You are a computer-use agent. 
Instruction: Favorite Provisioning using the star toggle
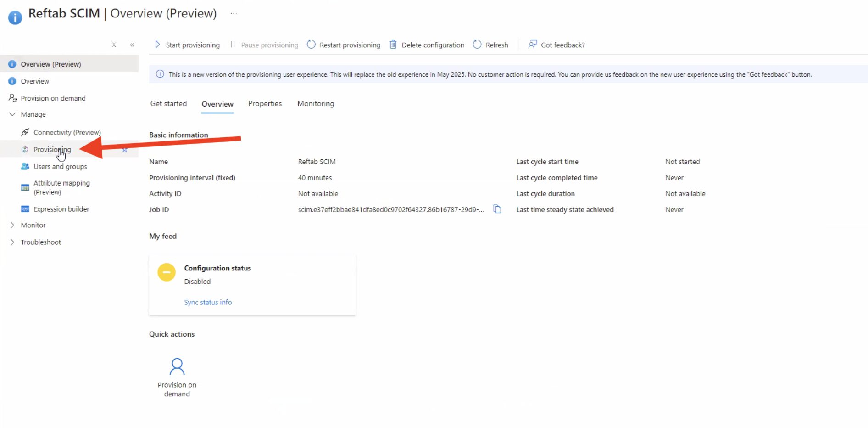click(x=124, y=149)
